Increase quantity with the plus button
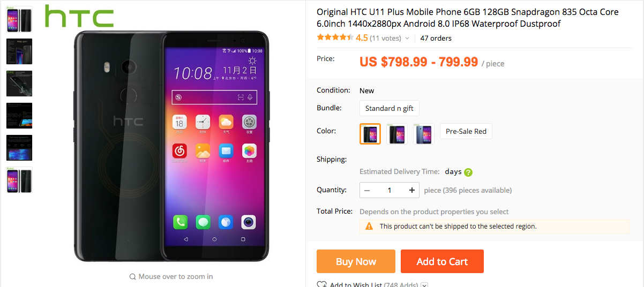Screen dimensions: 644x287 click(411, 190)
